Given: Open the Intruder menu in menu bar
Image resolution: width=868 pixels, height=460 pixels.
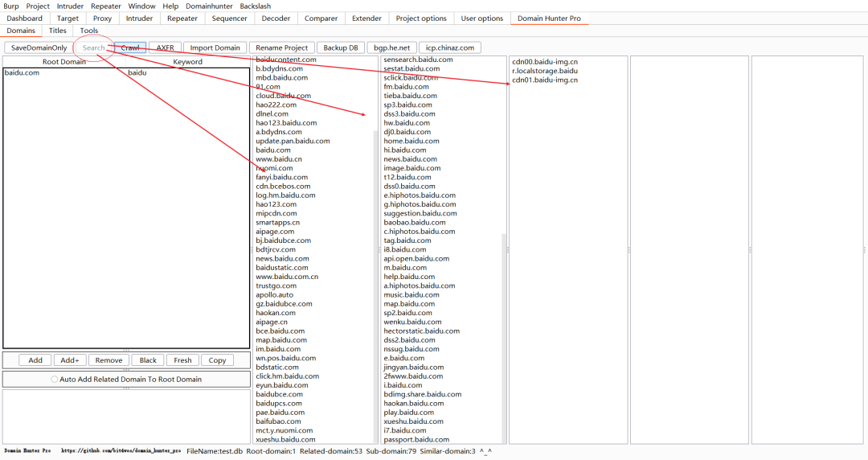Looking at the screenshot, I should pos(70,6).
